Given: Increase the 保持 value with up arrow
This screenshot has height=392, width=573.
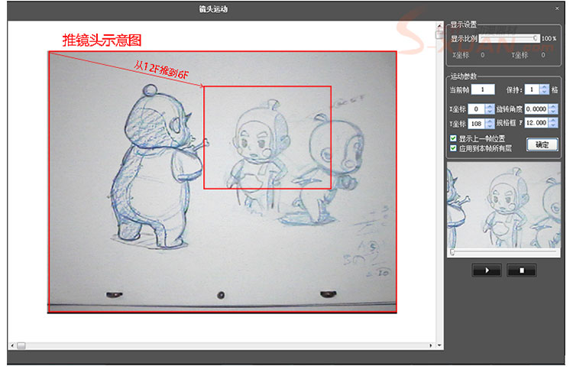Looking at the screenshot, I should [x=544, y=87].
